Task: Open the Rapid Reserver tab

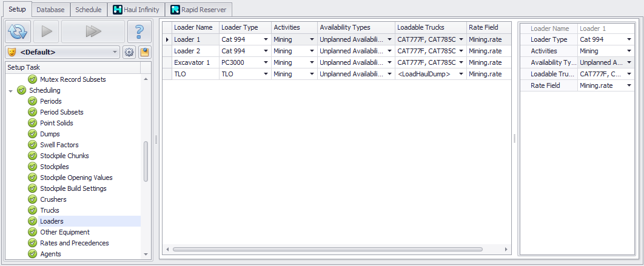Action: pyautogui.click(x=199, y=10)
